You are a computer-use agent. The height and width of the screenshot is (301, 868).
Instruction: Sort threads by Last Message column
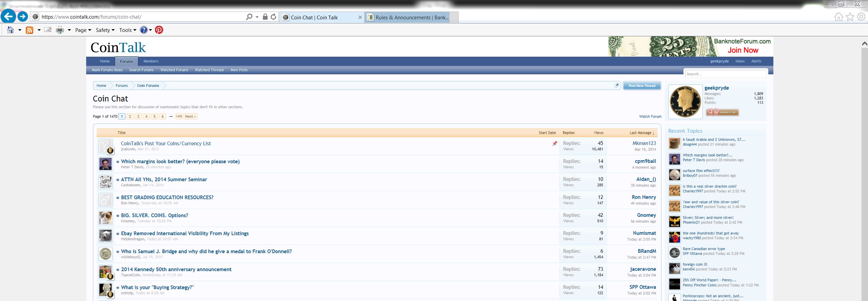click(642, 133)
